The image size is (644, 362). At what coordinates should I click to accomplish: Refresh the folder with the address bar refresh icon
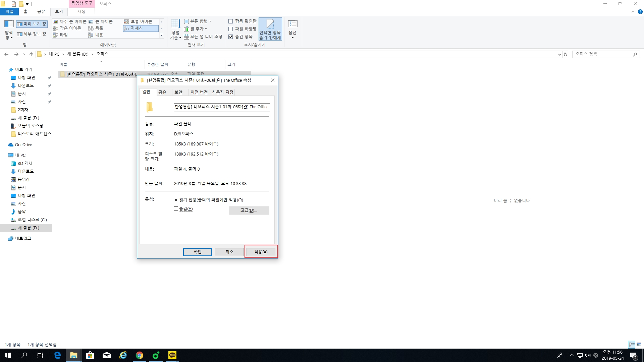pos(566,54)
